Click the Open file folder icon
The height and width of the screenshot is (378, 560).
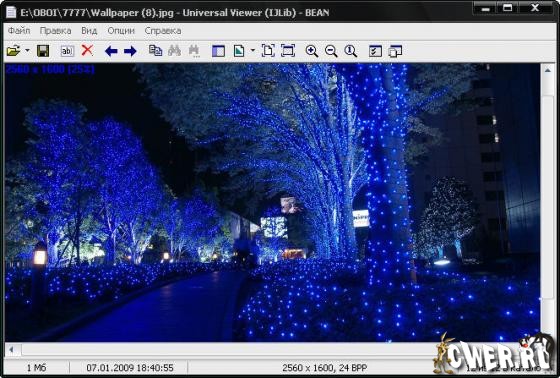(14, 51)
